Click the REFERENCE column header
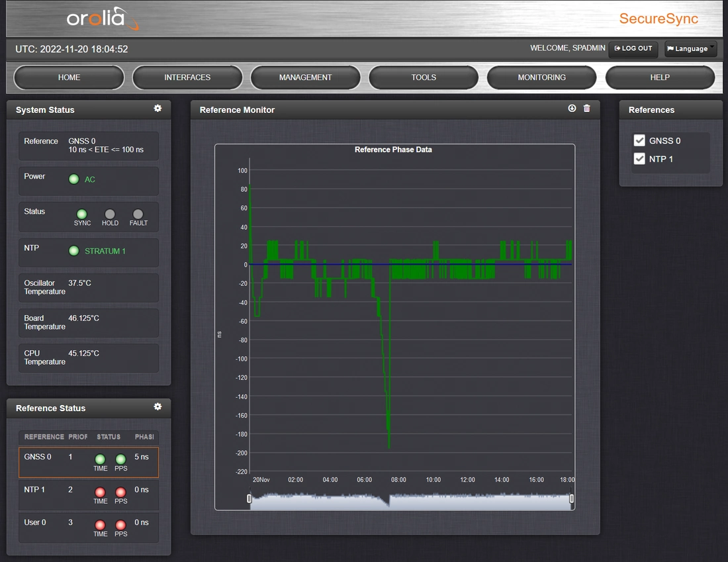The image size is (728, 562). [44, 437]
